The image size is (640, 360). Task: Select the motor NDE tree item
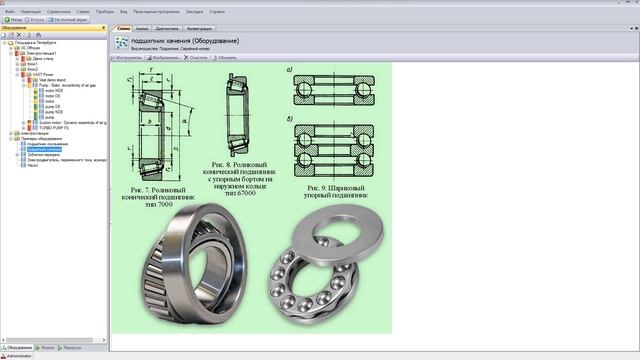click(x=54, y=91)
